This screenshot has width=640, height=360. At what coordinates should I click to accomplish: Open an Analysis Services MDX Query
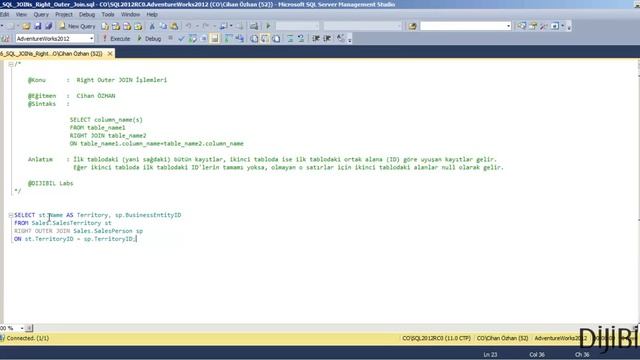click(x=116, y=26)
